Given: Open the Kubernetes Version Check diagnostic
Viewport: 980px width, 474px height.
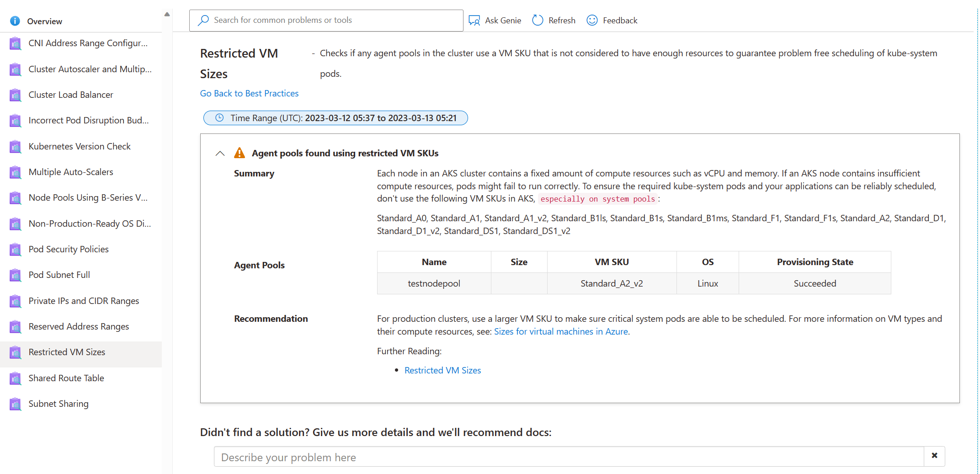Looking at the screenshot, I should click(x=80, y=146).
